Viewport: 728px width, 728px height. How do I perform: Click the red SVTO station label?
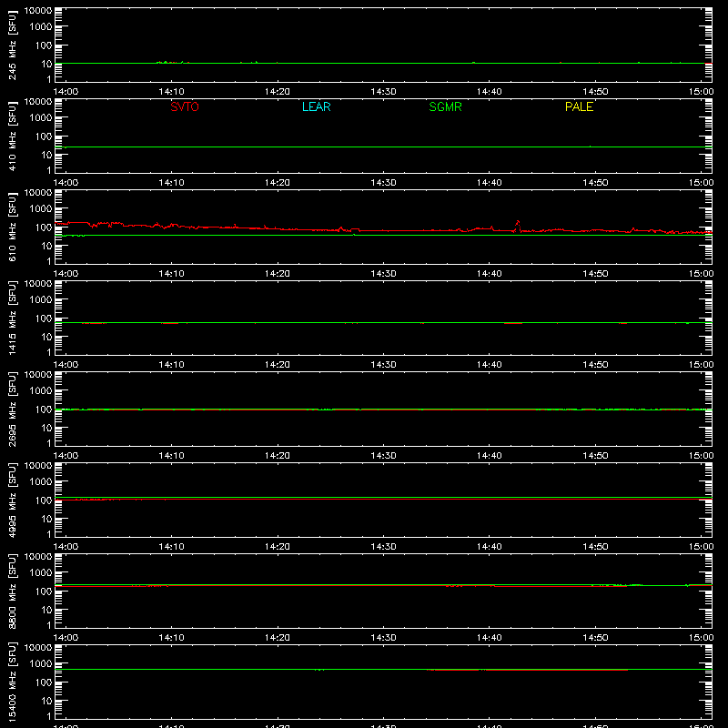tap(185, 106)
